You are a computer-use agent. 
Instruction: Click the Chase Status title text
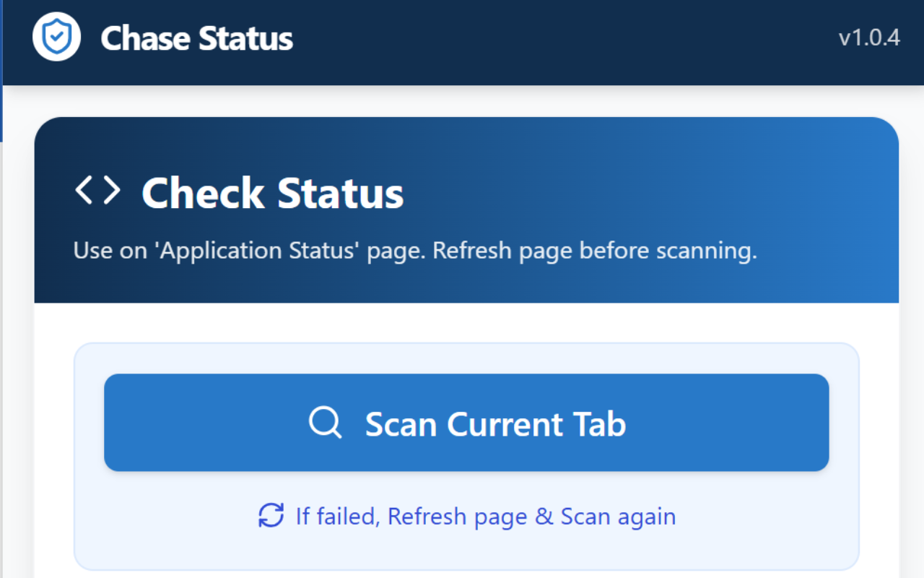click(x=196, y=38)
